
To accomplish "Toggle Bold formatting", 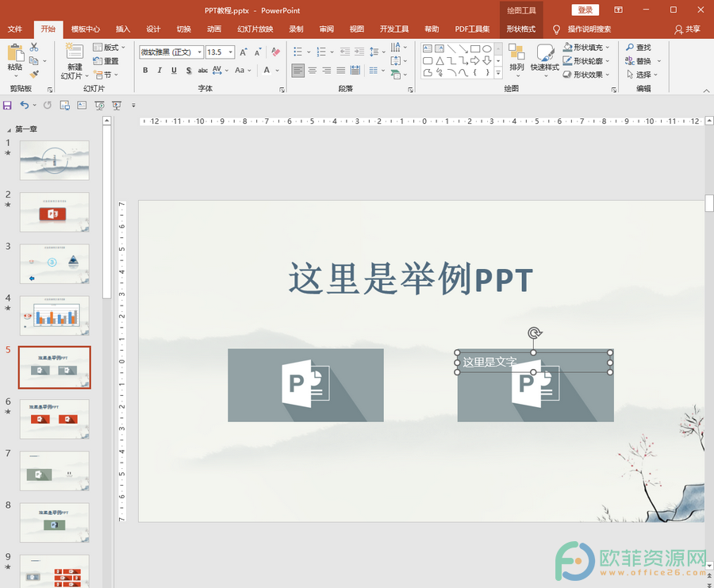I will [x=145, y=70].
